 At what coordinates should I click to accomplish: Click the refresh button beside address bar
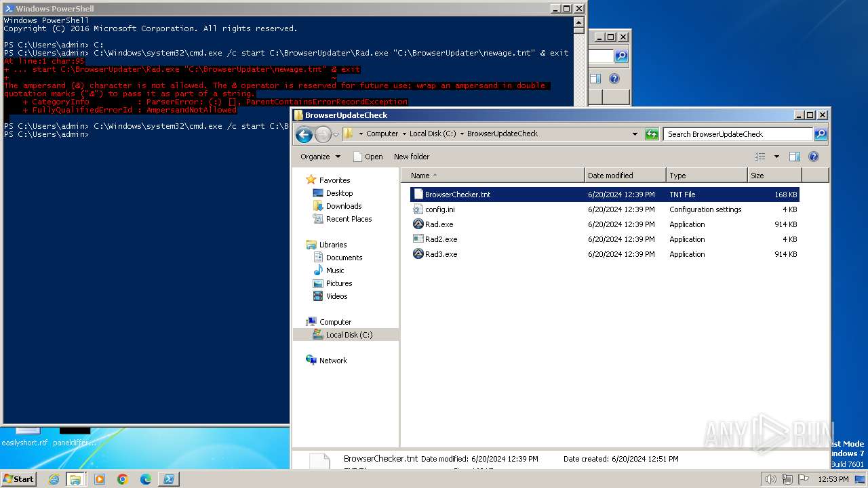[652, 134]
